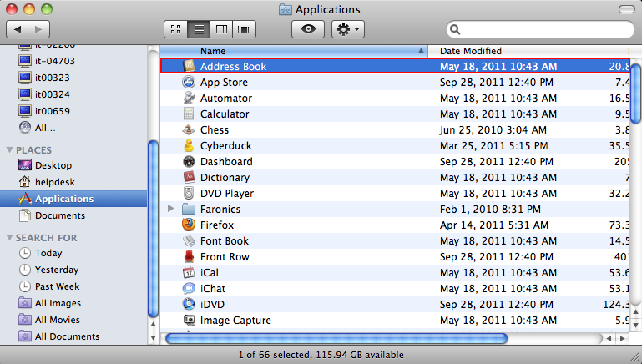642x364 pixels.
Task: Select Applications in the sidebar
Action: pyautogui.click(x=73, y=199)
